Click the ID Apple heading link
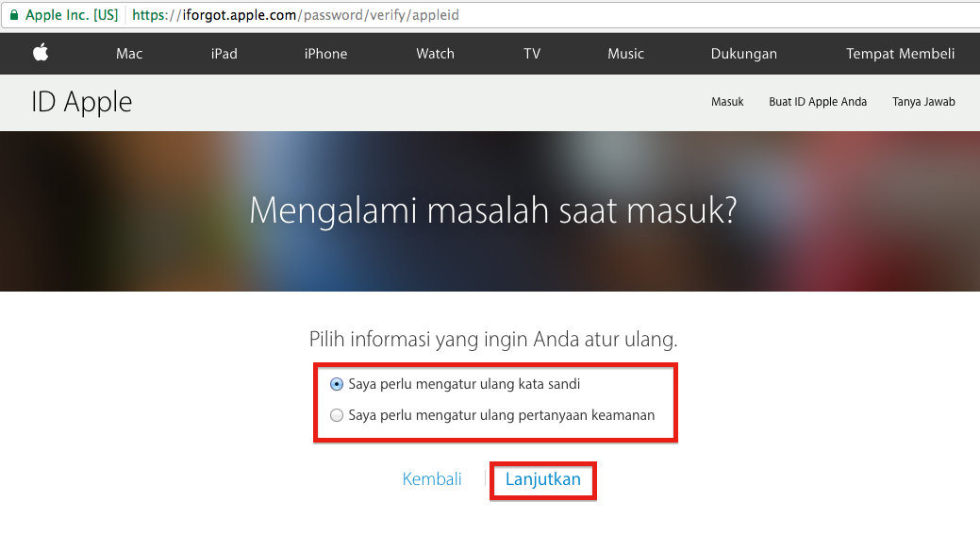The height and width of the screenshot is (552, 980). (x=82, y=102)
